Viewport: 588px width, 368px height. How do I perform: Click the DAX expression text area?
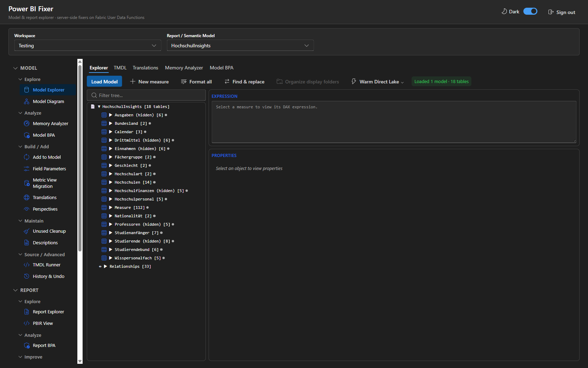394,122
